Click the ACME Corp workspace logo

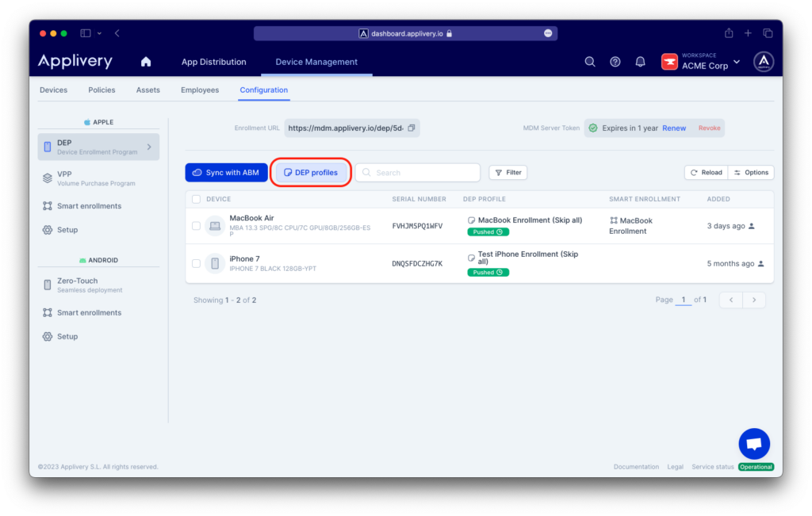669,62
